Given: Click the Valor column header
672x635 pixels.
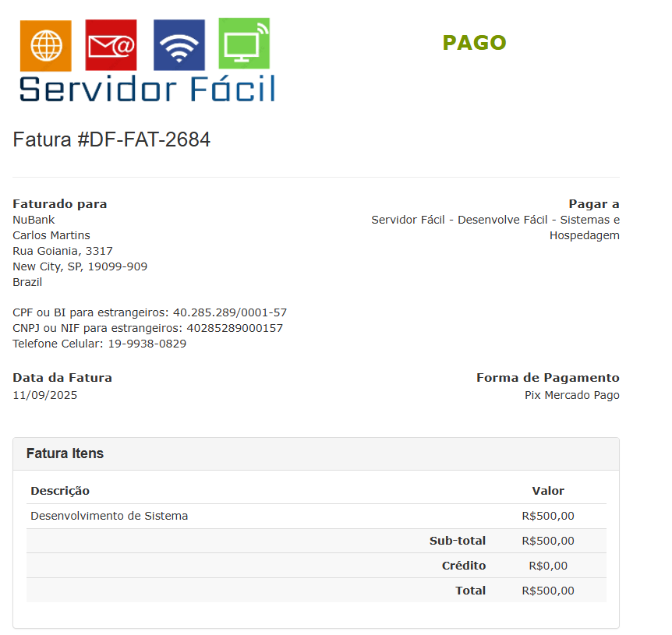Looking at the screenshot, I should [x=548, y=491].
